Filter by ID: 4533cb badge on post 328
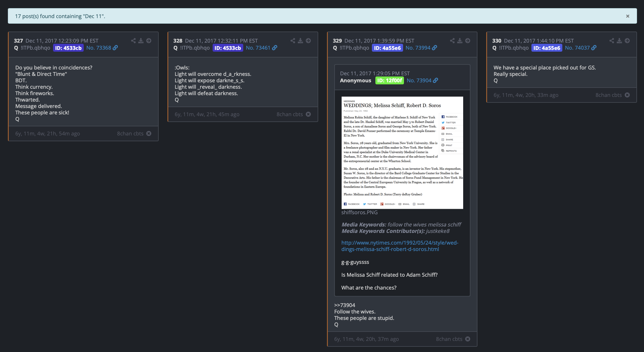The width and height of the screenshot is (644, 352). click(x=228, y=48)
